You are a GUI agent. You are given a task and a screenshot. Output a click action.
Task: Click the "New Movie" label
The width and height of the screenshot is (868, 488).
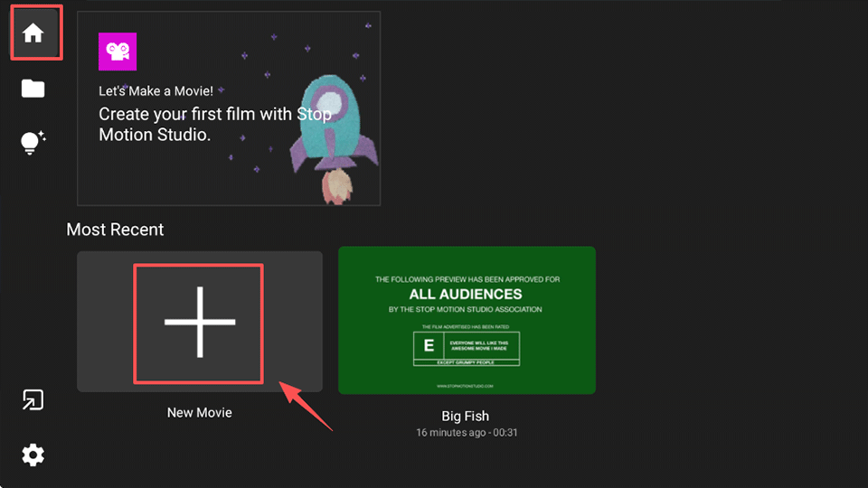(x=199, y=412)
